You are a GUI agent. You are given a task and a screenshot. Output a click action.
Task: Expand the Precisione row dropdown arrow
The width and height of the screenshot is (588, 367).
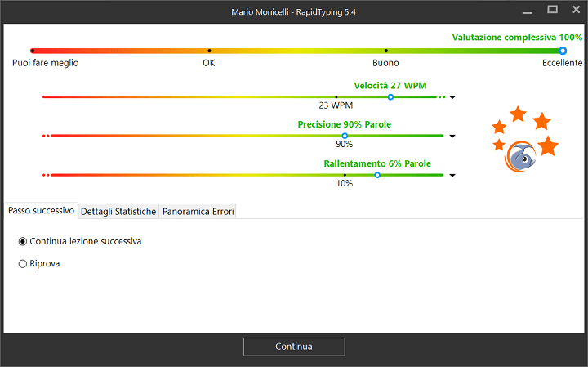click(x=452, y=137)
